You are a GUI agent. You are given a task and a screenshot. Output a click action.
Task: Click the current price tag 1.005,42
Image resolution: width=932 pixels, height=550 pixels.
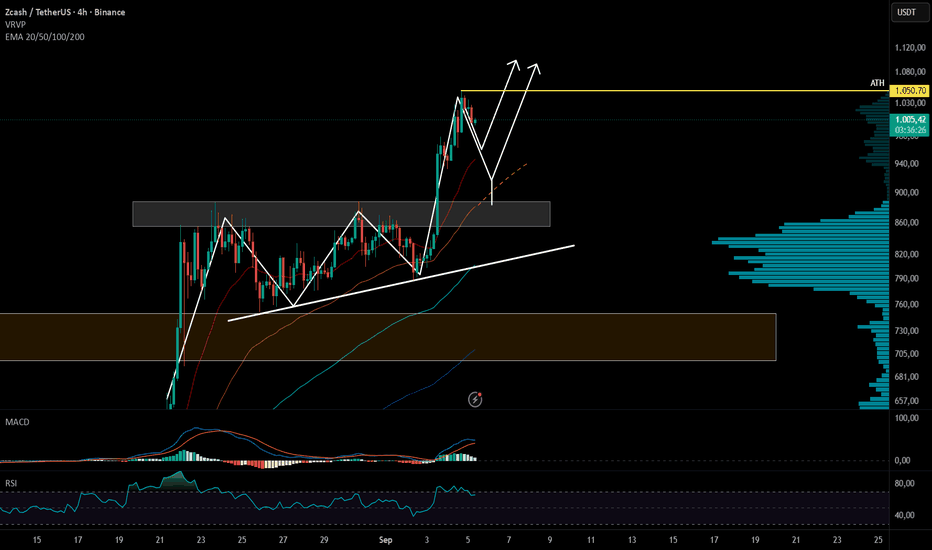[910, 120]
